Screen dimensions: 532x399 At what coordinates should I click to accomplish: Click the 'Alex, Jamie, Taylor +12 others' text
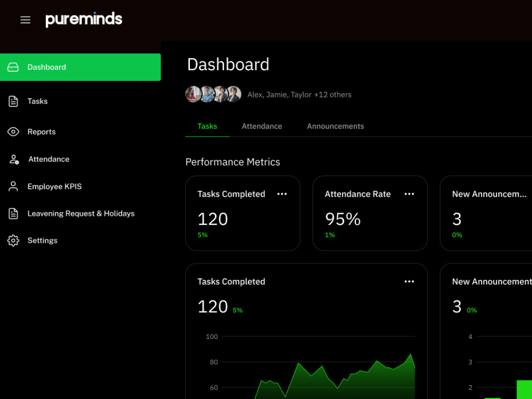299,95
